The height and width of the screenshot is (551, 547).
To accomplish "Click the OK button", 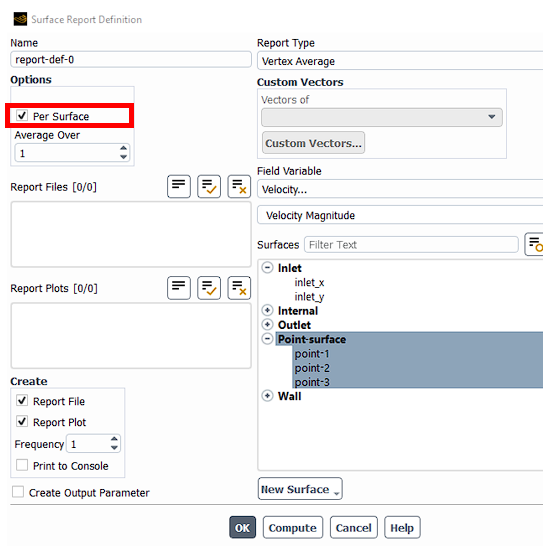I will [x=242, y=527].
